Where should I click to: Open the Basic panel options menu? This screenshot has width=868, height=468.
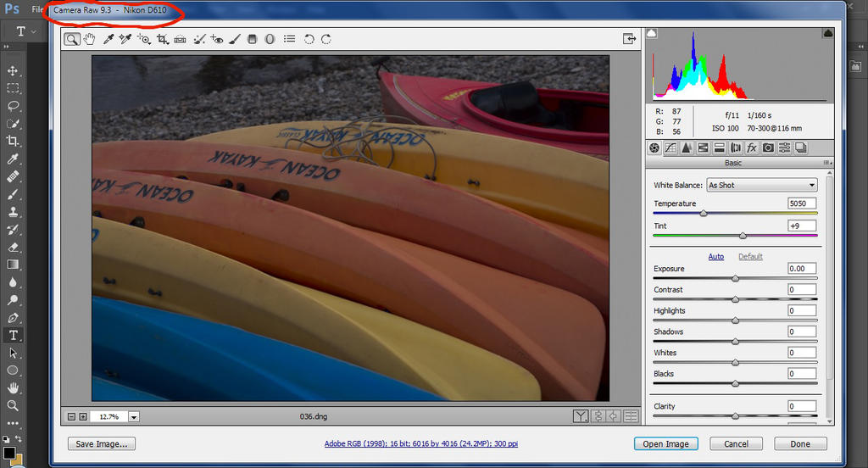[x=826, y=163]
